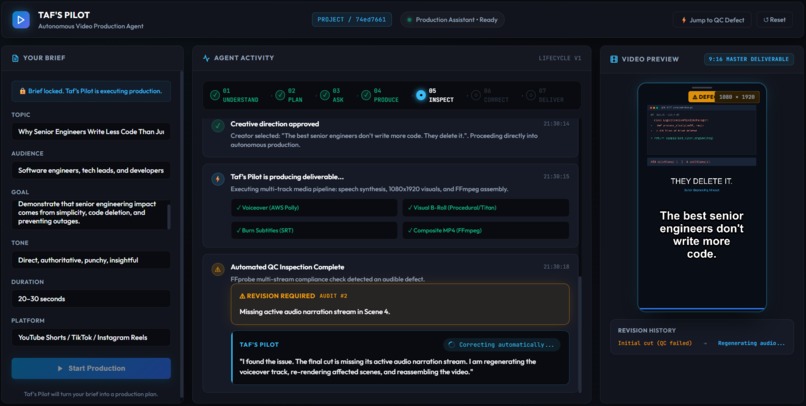Click the spinner icon in Correcting automatically
This screenshot has height=406, width=806.
tap(452, 345)
